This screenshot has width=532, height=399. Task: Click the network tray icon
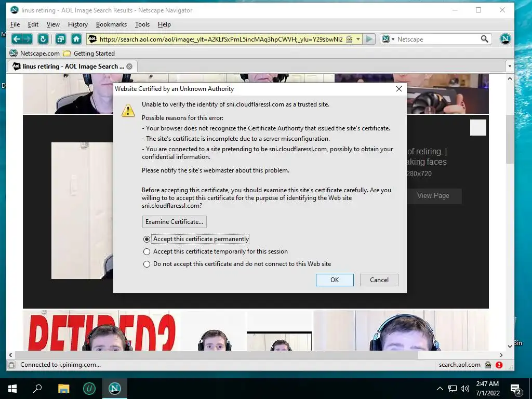pyautogui.click(x=453, y=389)
